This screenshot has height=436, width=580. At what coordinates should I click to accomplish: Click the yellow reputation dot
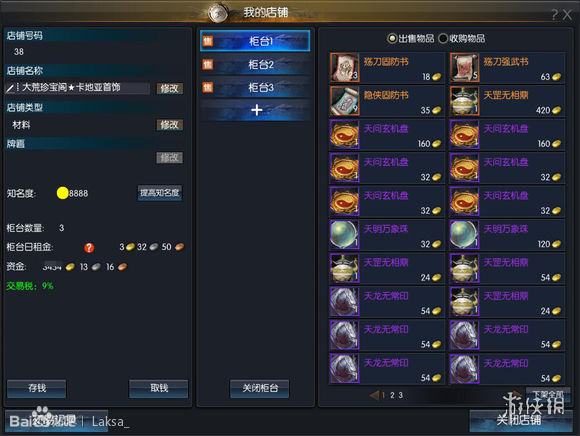point(63,193)
